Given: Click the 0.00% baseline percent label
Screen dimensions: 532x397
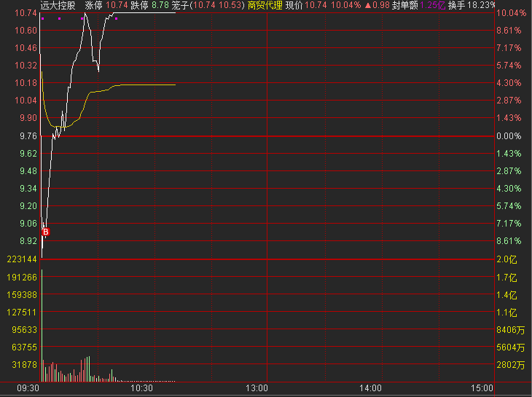Looking at the screenshot, I should 509,136.
